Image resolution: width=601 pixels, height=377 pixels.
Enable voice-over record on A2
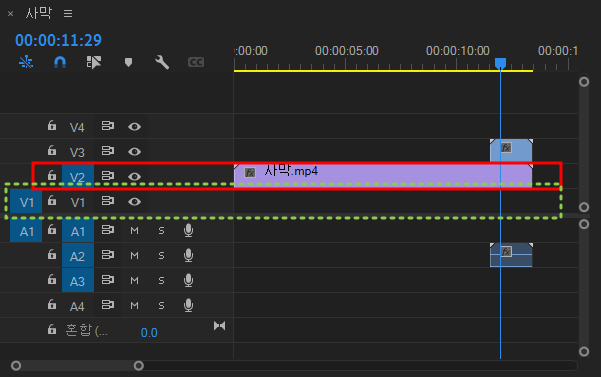pos(188,255)
